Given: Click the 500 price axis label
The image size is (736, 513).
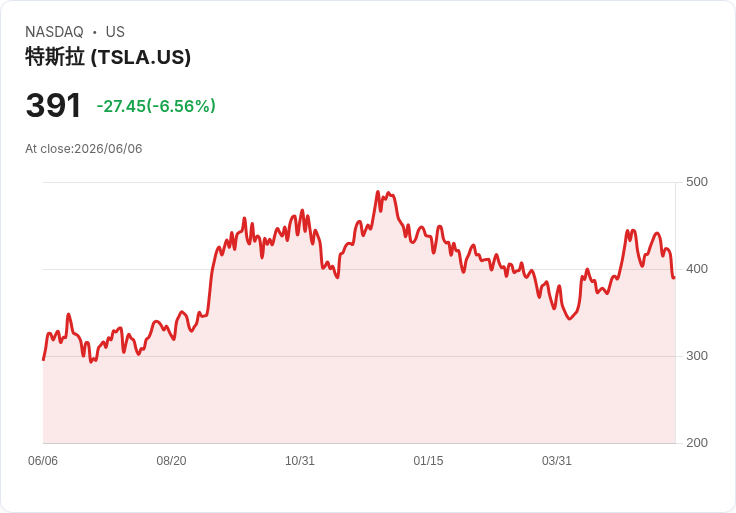Looking at the screenshot, I should pos(697,182).
